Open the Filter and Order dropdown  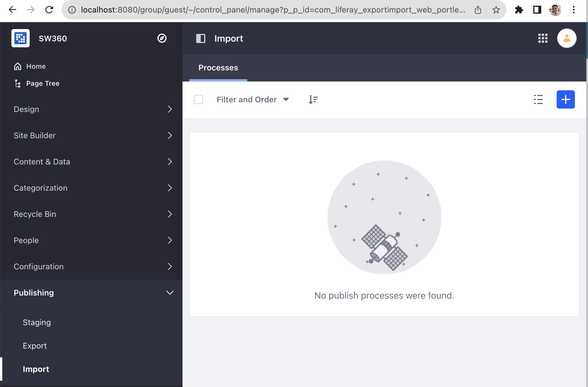[x=253, y=99]
